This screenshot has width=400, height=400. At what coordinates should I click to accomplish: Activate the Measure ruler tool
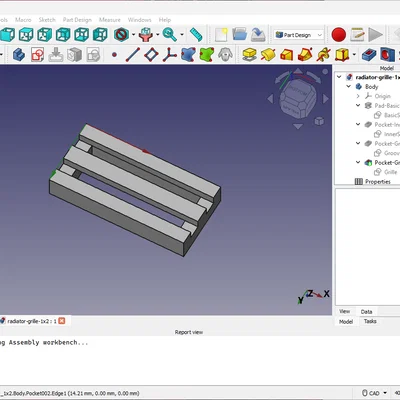coord(196,35)
